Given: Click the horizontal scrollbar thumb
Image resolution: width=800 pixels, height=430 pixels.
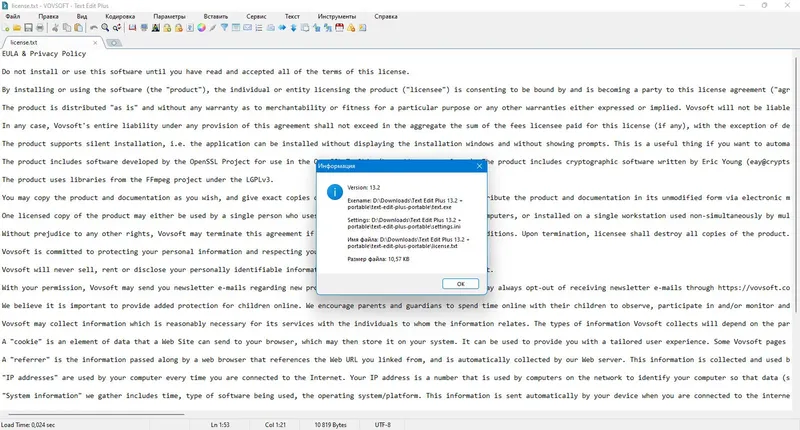Looking at the screenshot, I should point(96,414).
